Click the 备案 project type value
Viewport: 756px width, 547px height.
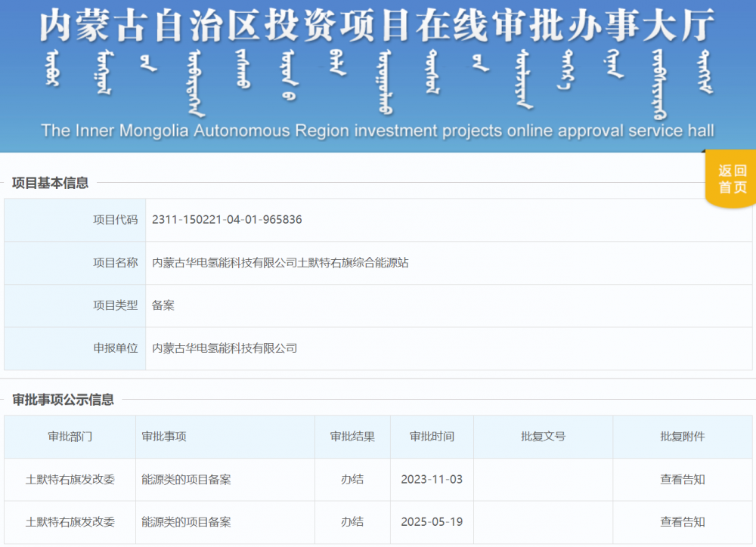coord(163,305)
